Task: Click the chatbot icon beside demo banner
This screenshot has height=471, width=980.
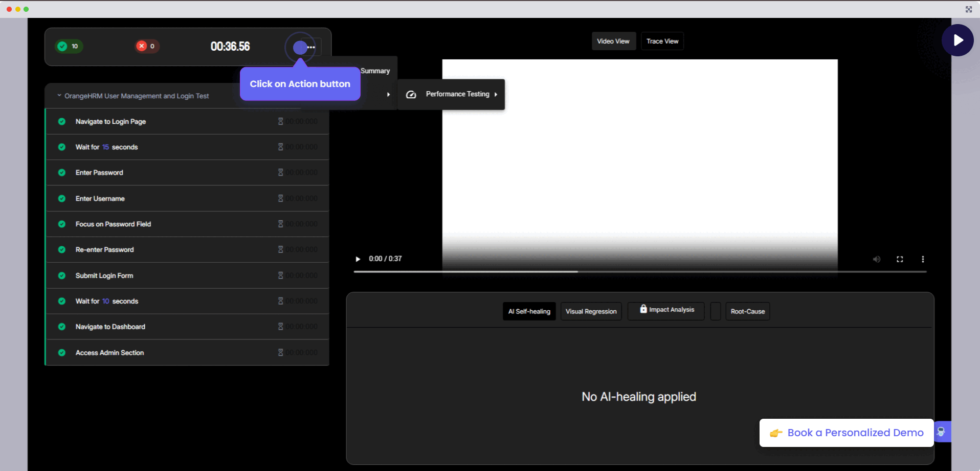Action: (x=941, y=432)
